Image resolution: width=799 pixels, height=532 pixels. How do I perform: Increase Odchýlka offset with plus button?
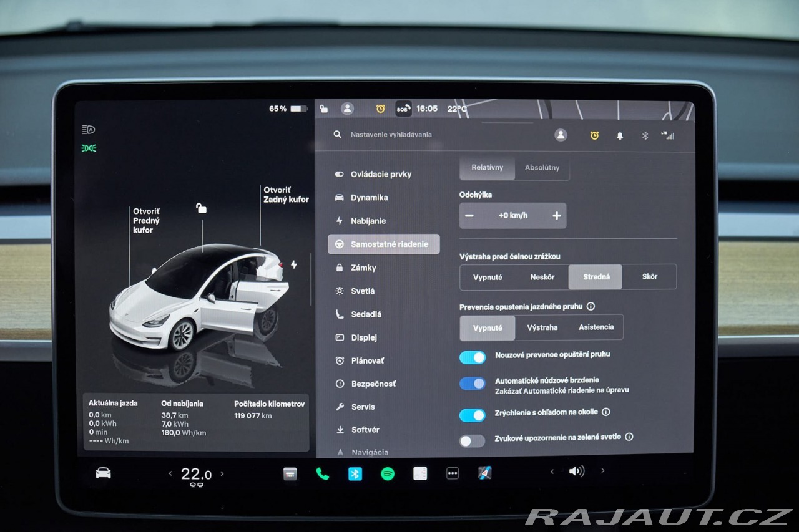(x=556, y=216)
